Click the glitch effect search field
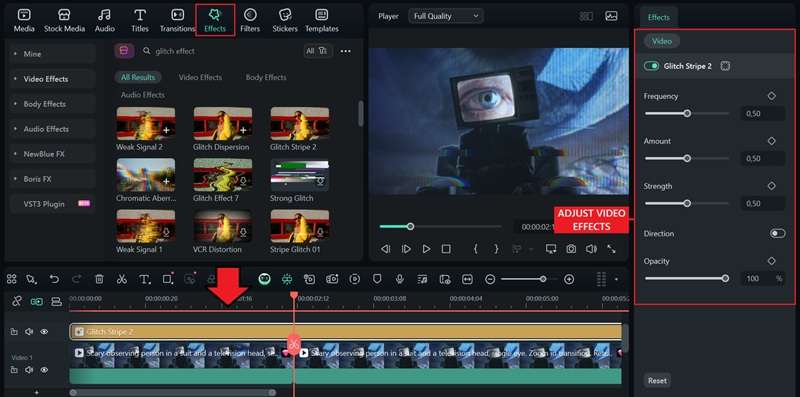Screen dimensions: 800x397 (219, 51)
